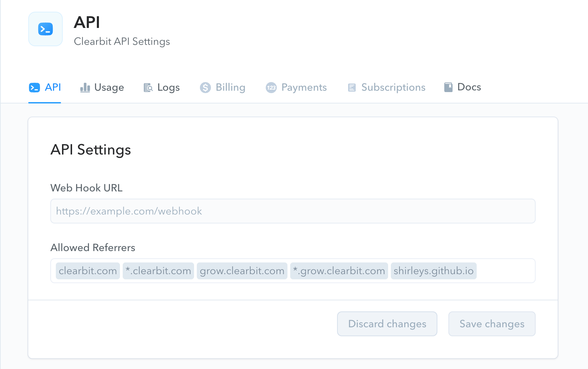Click empty area of Allowed Referrers field
This screenshot has width=588, height=369.
click(505, 271)
